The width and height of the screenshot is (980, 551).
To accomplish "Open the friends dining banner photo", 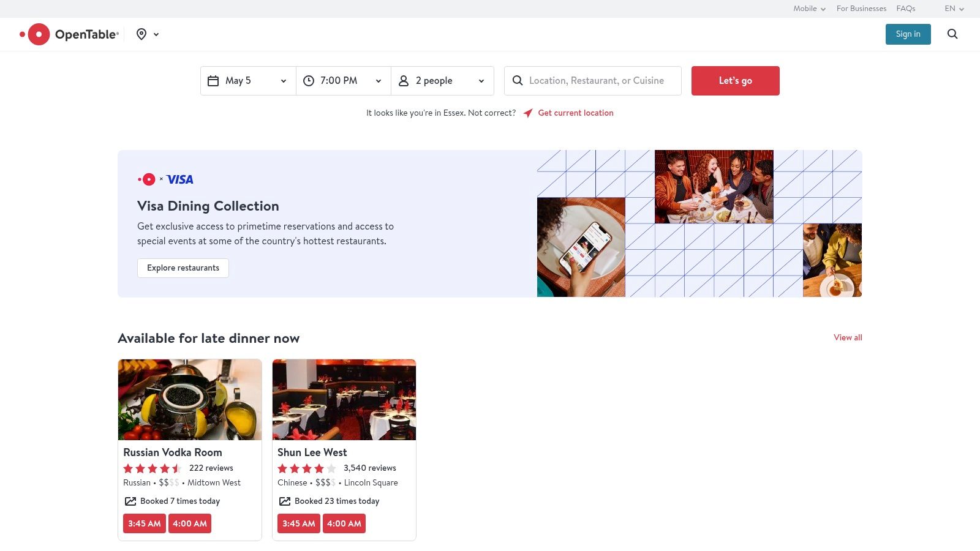I will point(714,187).
